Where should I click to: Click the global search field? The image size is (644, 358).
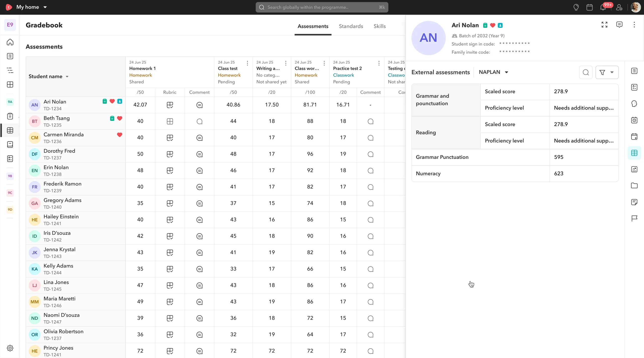coord(322,7)
